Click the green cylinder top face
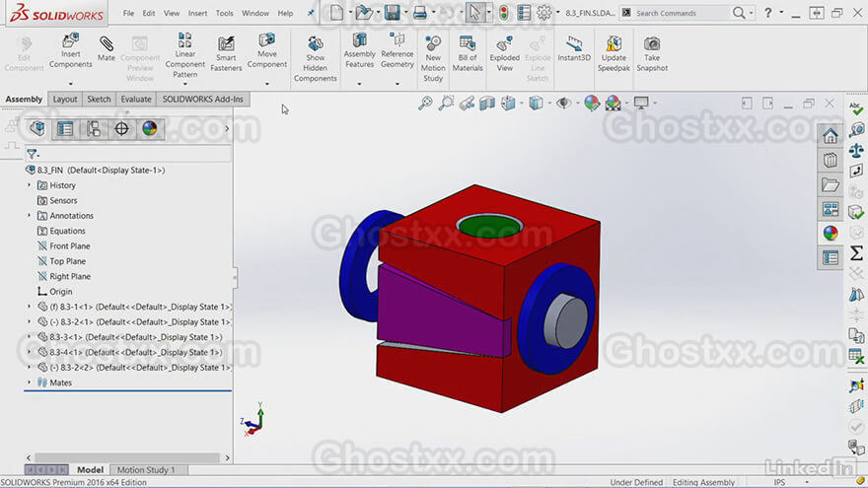 coord(489,228)
